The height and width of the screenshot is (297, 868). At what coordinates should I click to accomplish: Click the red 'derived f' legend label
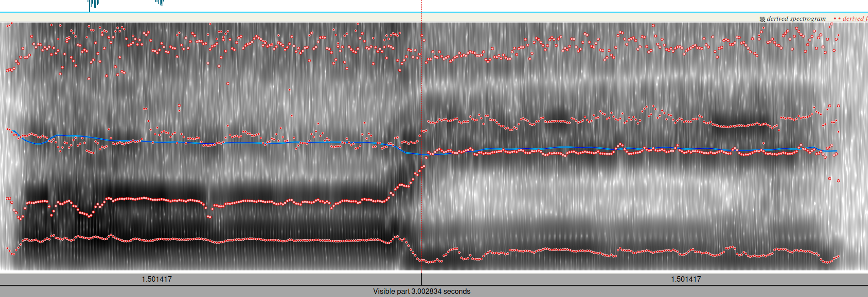pos(854,18)
